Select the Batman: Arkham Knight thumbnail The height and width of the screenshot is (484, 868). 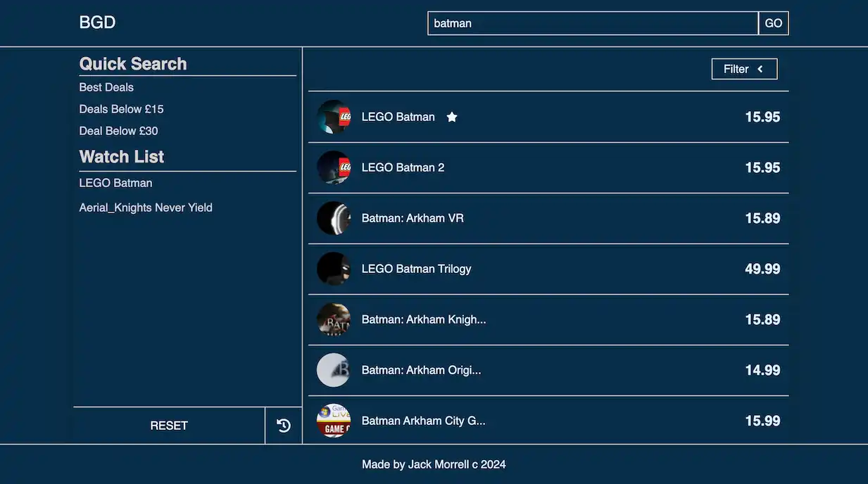tap(334, 319)
